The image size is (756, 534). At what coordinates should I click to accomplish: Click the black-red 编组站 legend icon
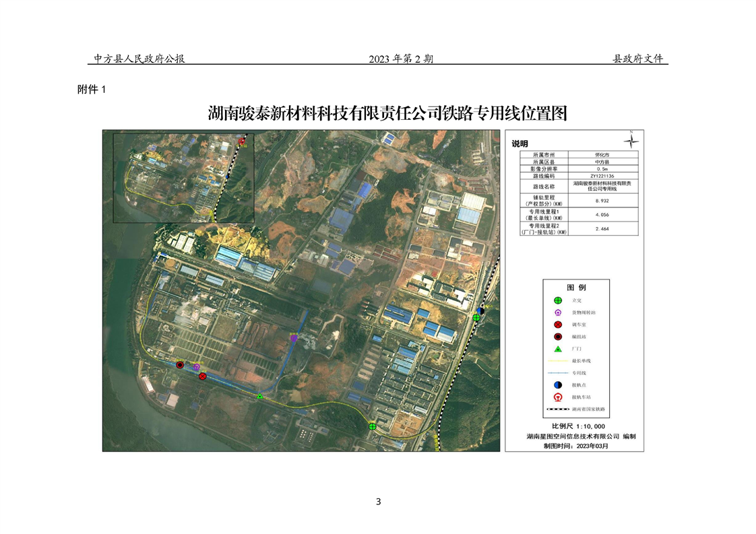[558, 337]
